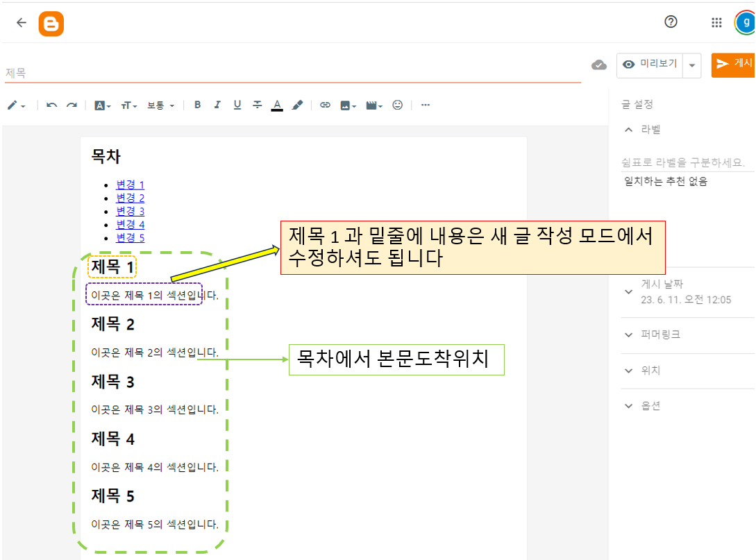Screen dimensions: 756x560
Task: Open the 변경 3 link in the 목차
Action: tap(130, 210)
